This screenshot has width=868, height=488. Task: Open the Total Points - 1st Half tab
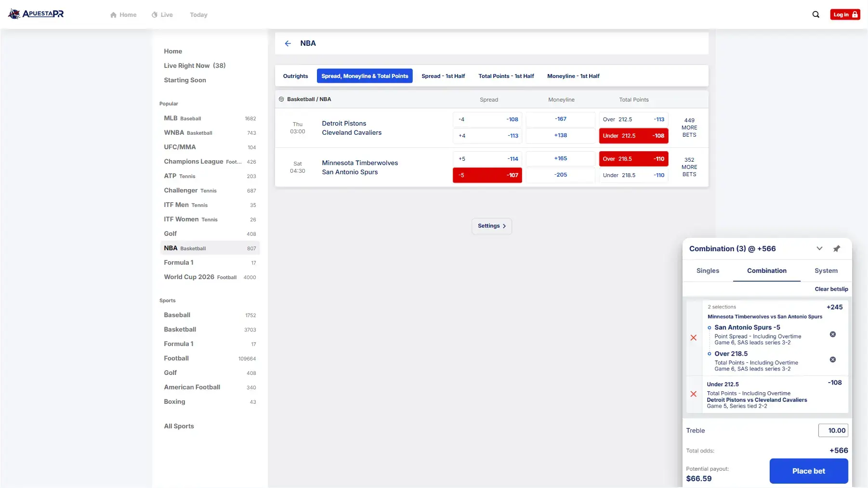[x=506, y=76]
